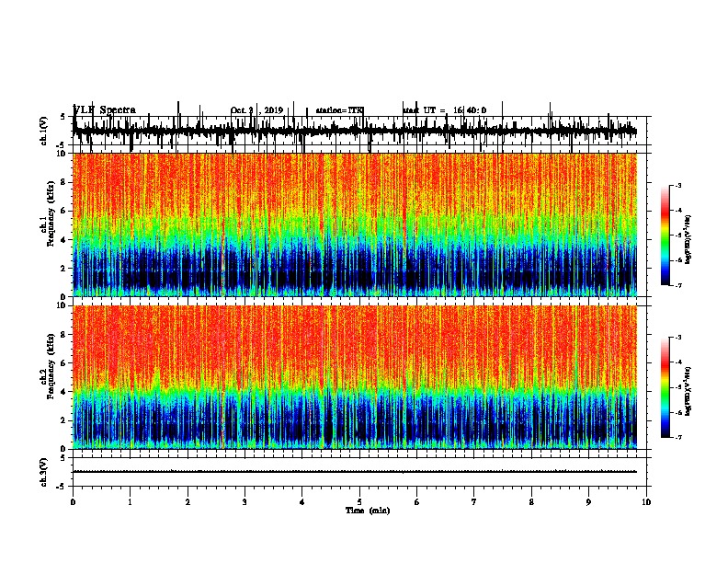The height and width of the screenshot is (563, 728).
Task: Click the "1" tick label on time axis
Action: pos(131,502)
